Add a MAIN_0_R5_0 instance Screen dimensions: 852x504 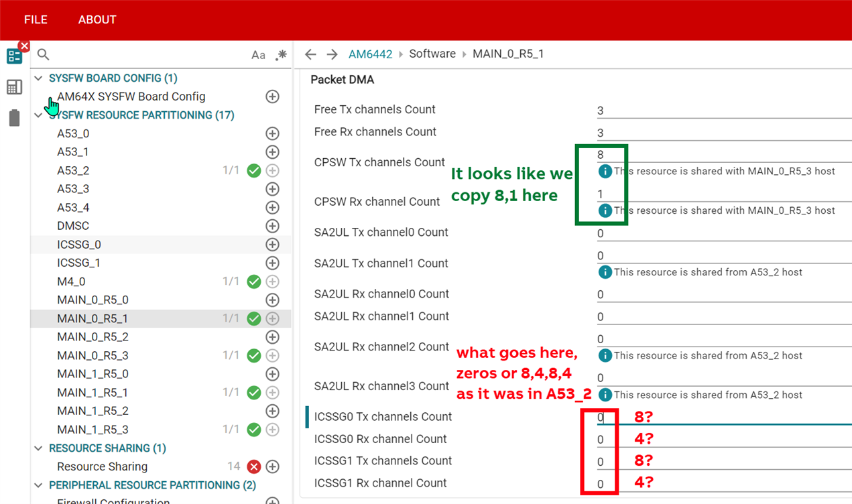point(272,300)
